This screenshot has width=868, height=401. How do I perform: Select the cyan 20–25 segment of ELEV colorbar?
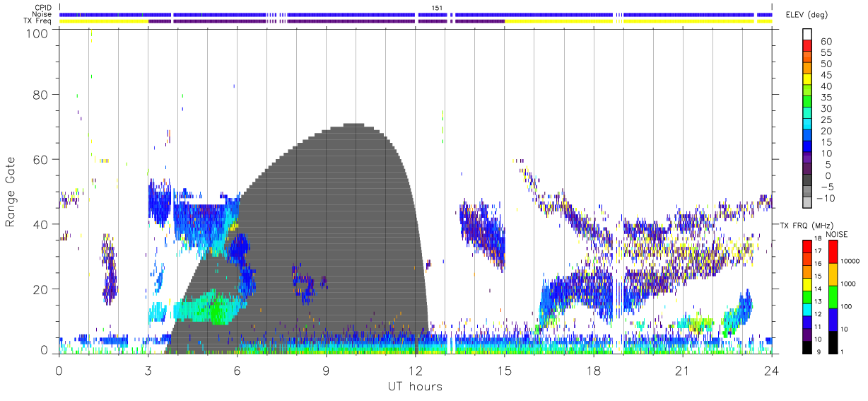(807, 125)
